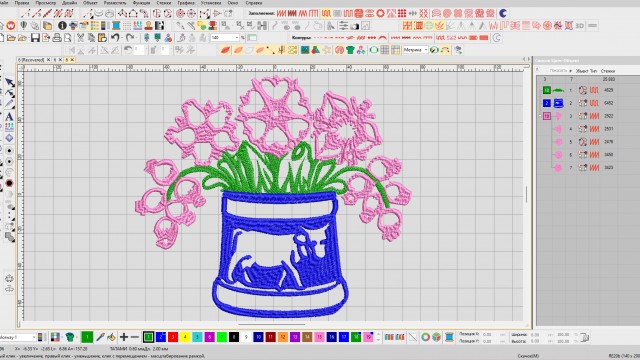
Task: Open the Графика menu
Action: 186,3
